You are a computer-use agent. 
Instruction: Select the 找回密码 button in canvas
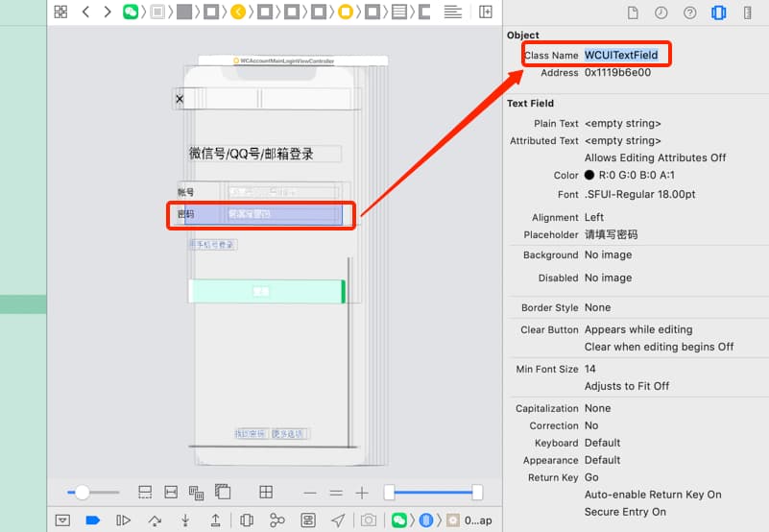tap(250, 434)
